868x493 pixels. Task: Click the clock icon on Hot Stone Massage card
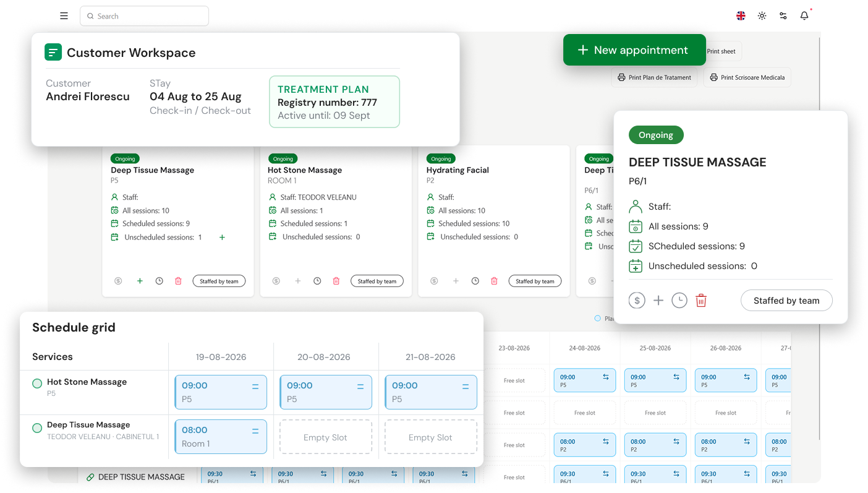click(x=317, y=281)
